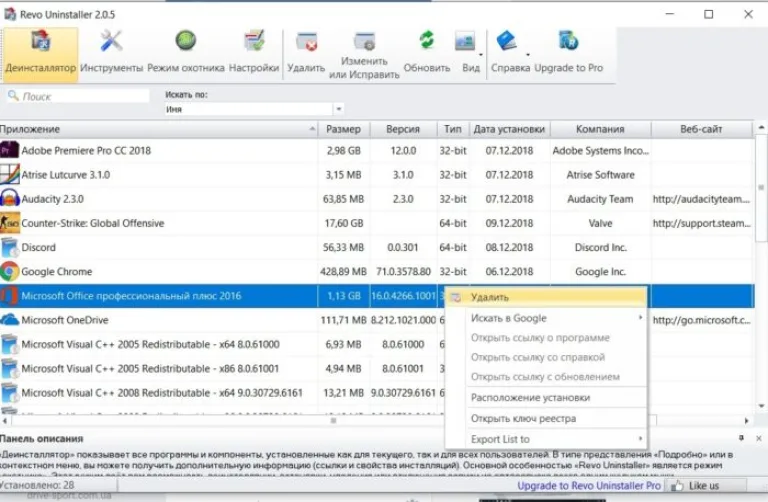Sort the list by Размер column header

pos(343,129)
